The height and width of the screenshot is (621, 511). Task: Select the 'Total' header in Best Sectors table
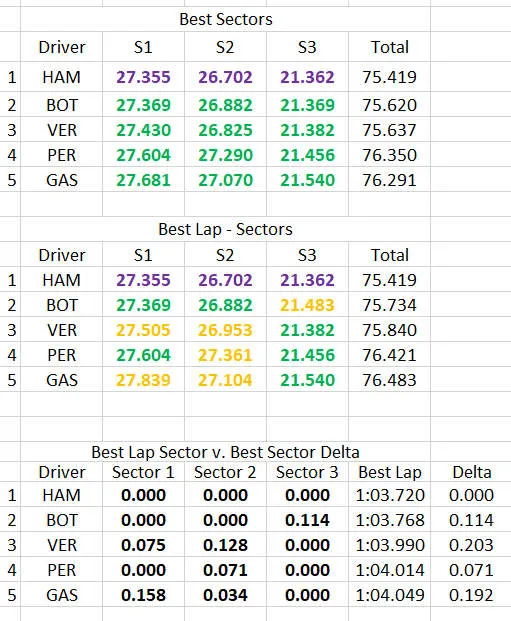(390, 47)
